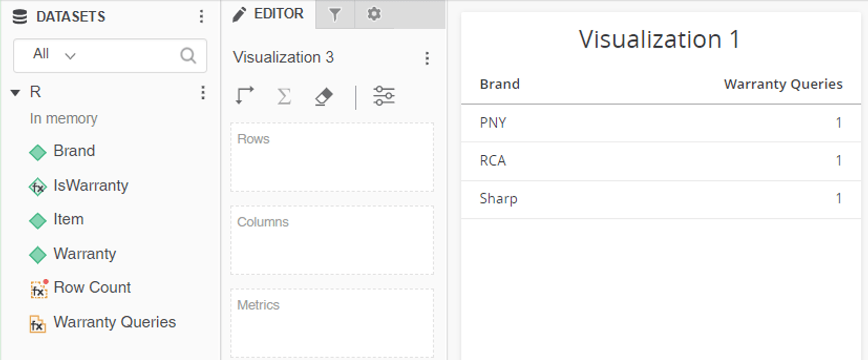The height and width of the screenshot is (360, 868).
Task: Switch to the Format gear tab
Action: [x=374, y=14]
